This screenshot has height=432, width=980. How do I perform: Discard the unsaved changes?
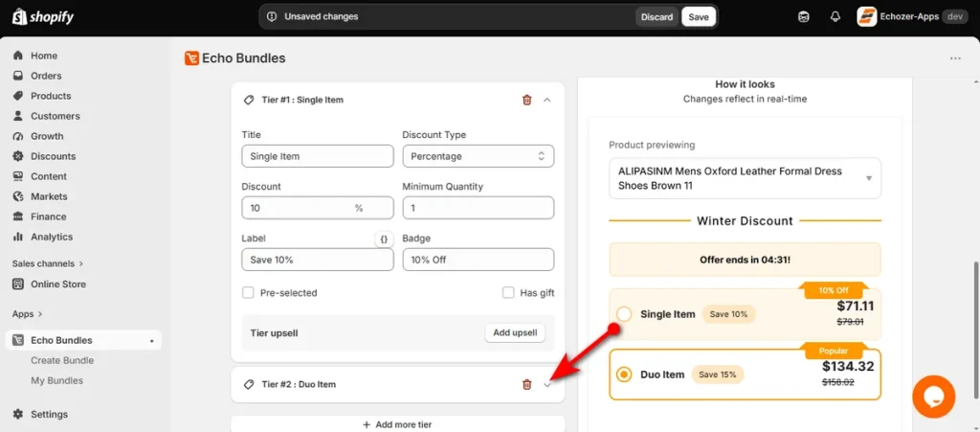[657, 17]
